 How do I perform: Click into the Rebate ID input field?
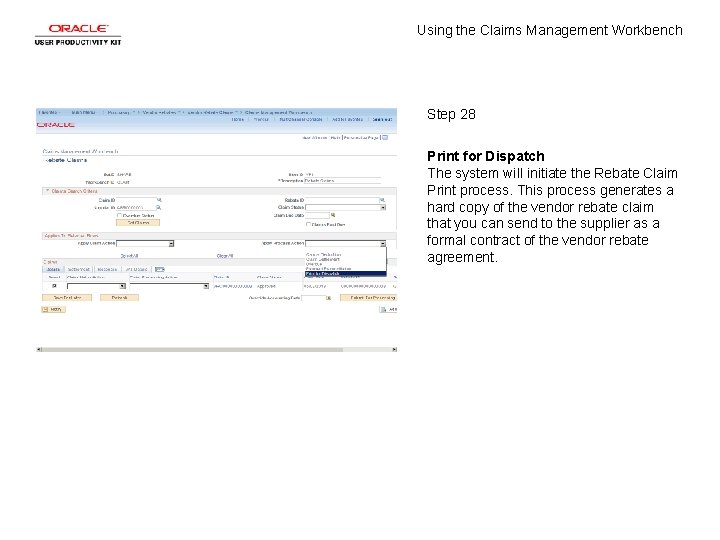(x=342, y=200)
